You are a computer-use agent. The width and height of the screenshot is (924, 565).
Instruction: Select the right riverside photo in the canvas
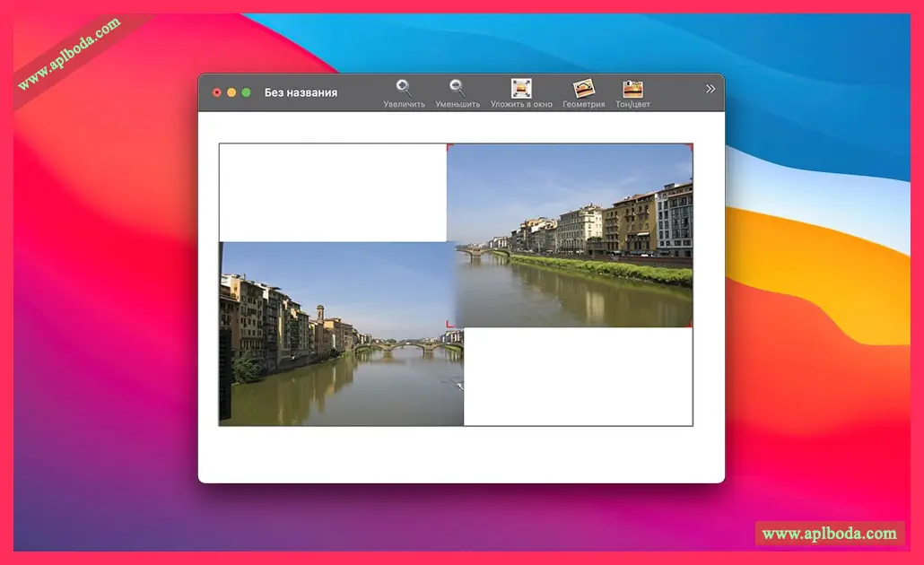(570, 235)
